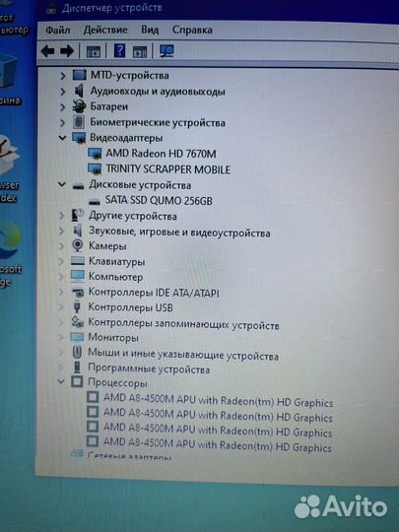Click the fingerprint icon for Биометрические устройства
The height and width of the screenshot is (532, 399).
point(79,122)
